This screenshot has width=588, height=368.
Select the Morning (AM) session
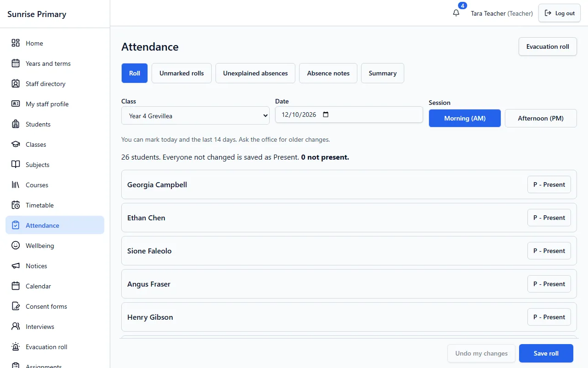(x=465, y=118)
